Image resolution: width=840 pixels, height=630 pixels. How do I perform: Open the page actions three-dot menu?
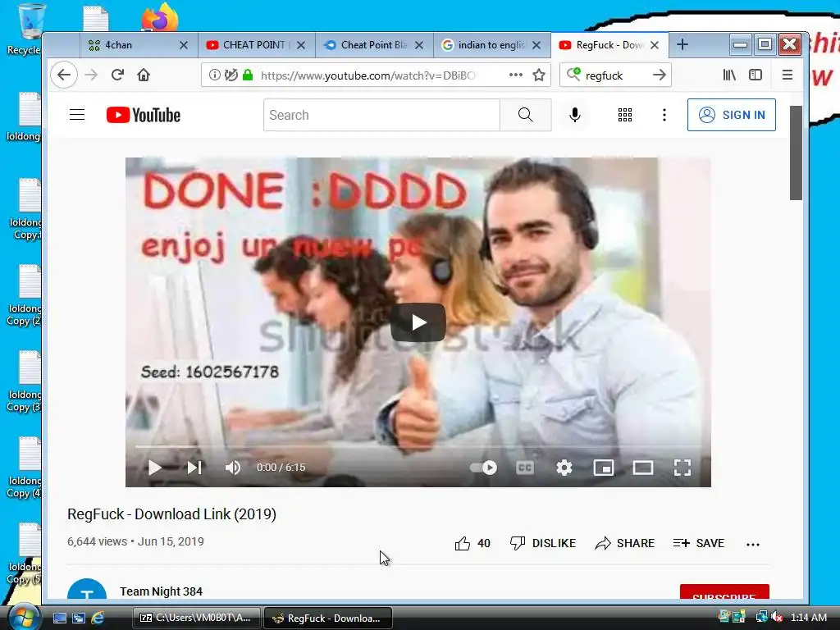point(516,75)
